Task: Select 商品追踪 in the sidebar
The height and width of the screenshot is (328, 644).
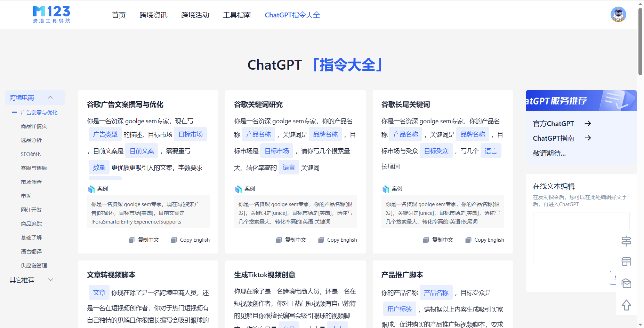Action: 31,224
